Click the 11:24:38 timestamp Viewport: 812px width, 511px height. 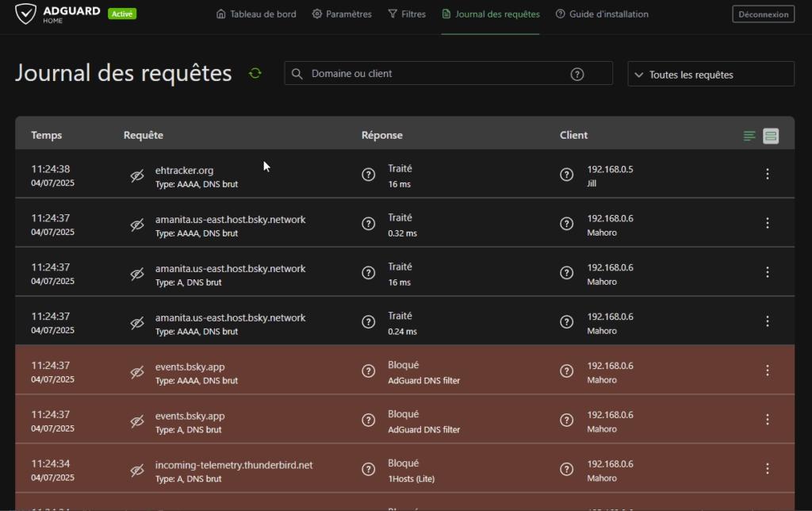(51, 169)
